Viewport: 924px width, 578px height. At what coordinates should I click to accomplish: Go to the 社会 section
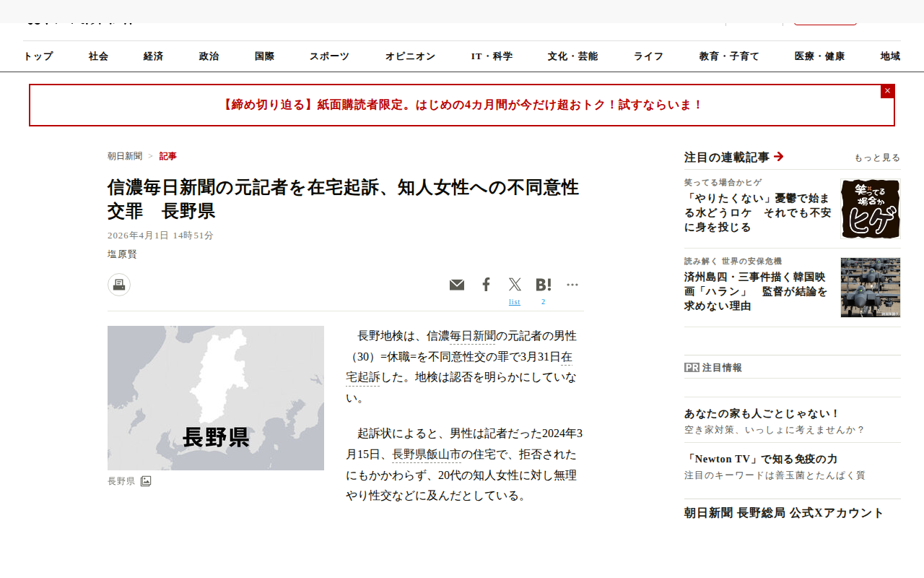click(98, 56)
